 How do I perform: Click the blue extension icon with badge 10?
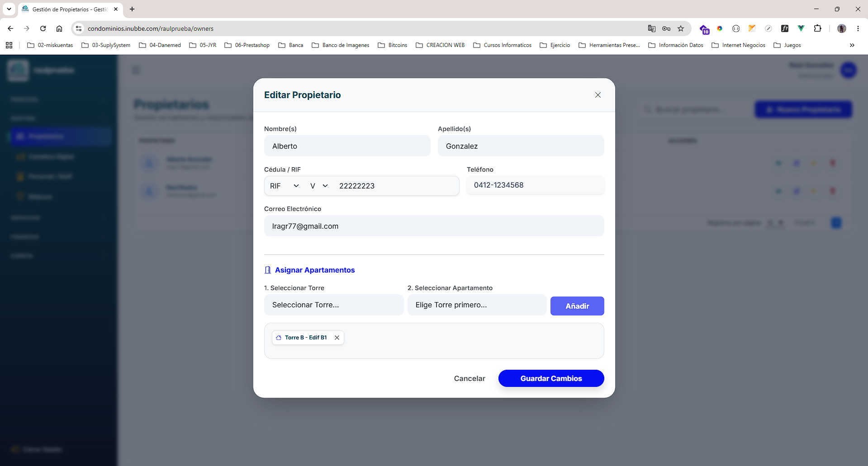[704, 29]
